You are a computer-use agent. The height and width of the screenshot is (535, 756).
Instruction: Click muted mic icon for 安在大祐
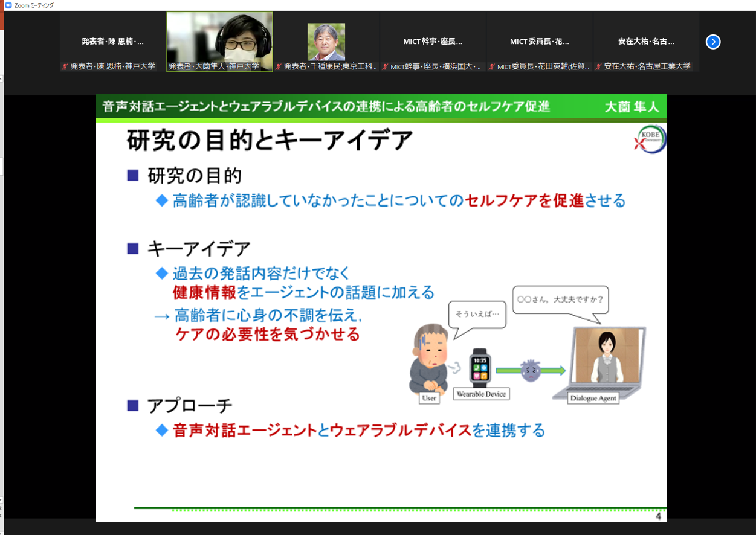click(x=598, y=66)
